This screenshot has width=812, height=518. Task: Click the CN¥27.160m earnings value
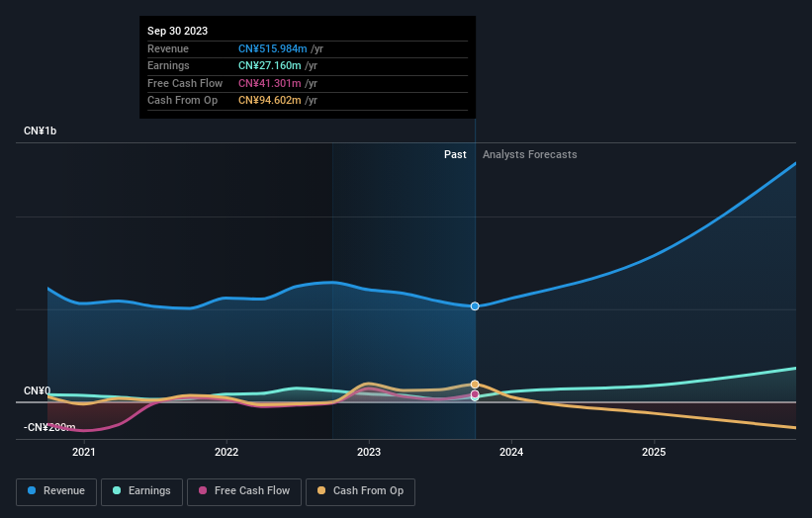click(x=269, y=65)
